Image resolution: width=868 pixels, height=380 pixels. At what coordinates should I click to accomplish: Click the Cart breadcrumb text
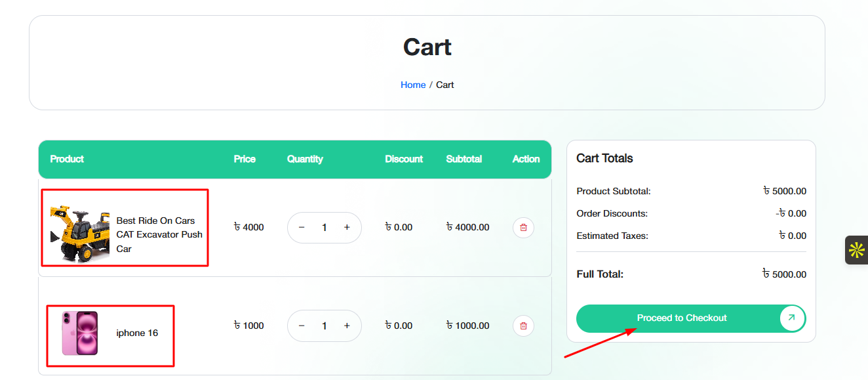pos(445,85)
